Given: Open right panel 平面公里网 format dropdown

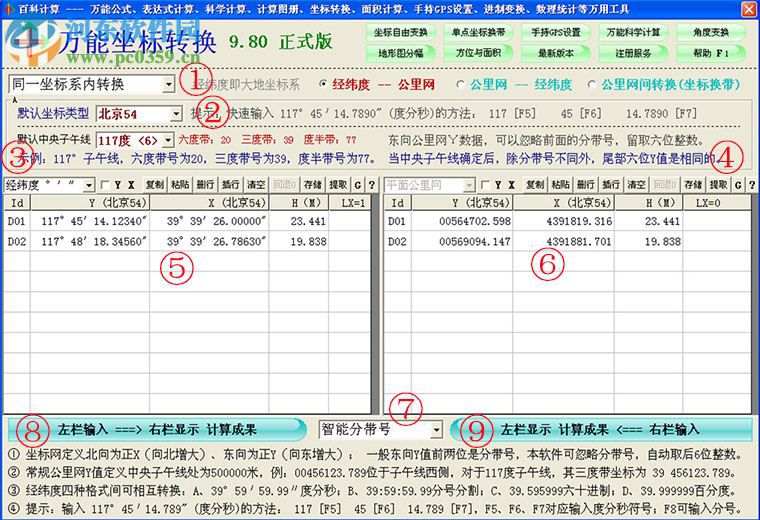Looking at the screenshot, I should click(469, 185).
